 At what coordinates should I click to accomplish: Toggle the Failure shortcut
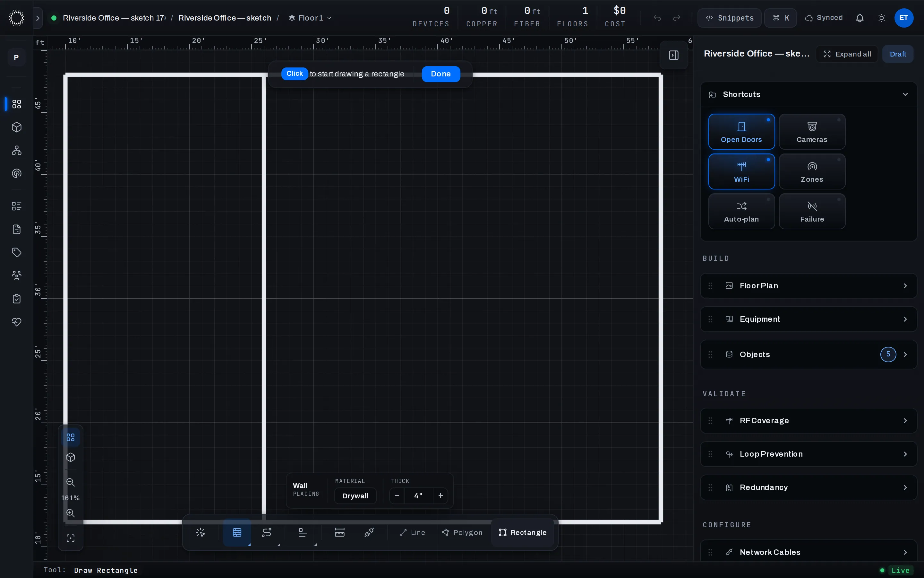tap(812, 211)
